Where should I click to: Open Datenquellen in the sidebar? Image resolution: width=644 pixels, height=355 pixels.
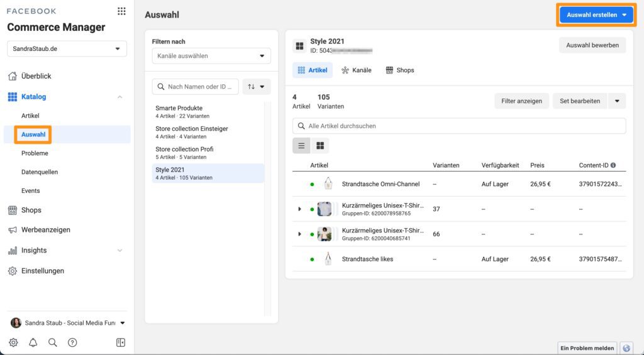(x=40, y=172)
